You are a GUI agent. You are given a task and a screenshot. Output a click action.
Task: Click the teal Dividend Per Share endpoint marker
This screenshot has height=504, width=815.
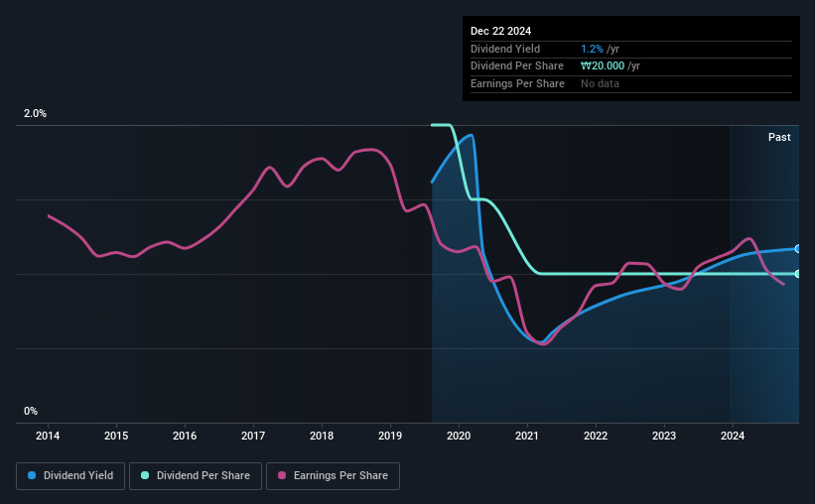[797, 274]
